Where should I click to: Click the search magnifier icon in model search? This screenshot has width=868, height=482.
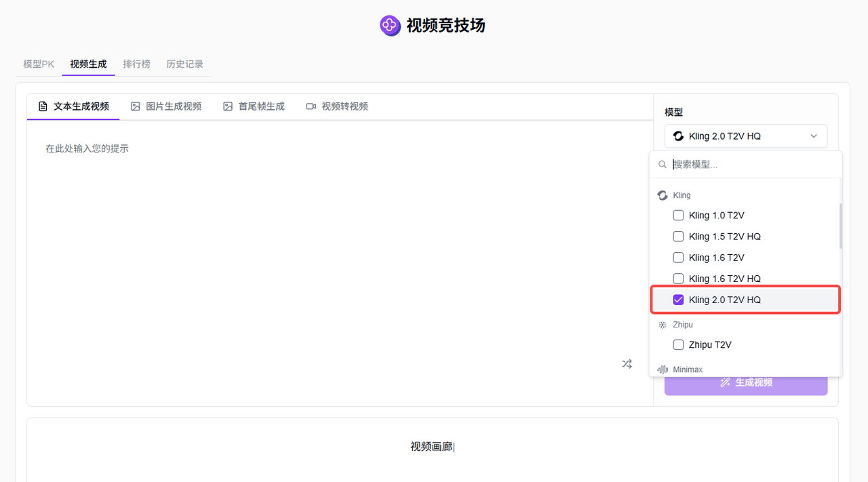point(663,165)
